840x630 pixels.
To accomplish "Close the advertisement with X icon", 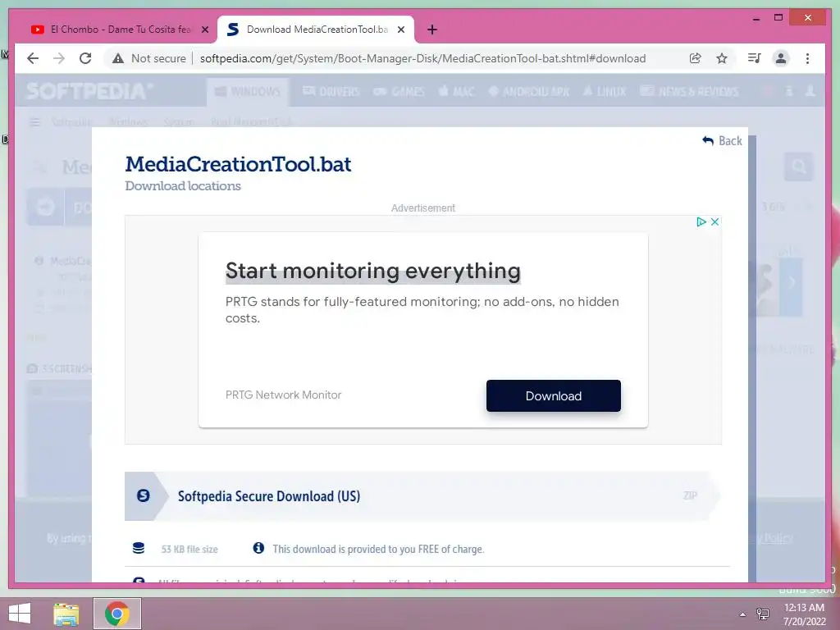I will [714, 221].
